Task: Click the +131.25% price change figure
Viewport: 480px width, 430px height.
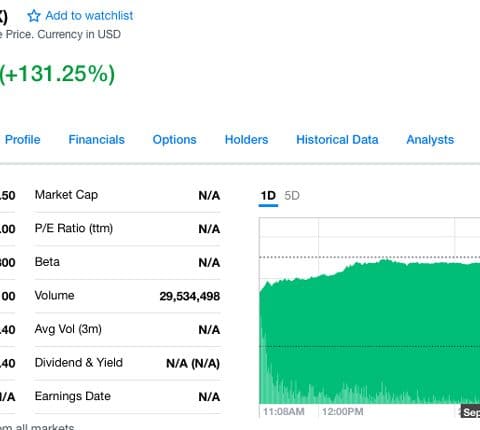Action: click(57, 74)
